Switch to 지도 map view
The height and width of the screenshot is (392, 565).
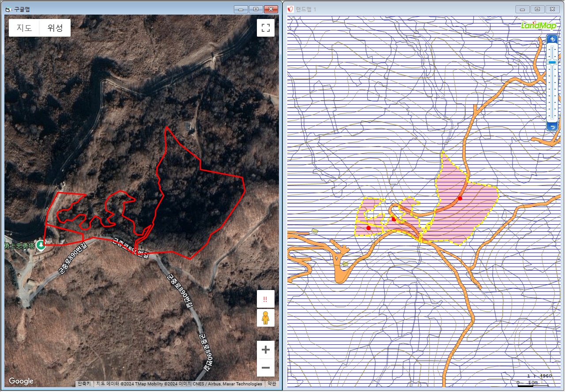coord(24,28)
